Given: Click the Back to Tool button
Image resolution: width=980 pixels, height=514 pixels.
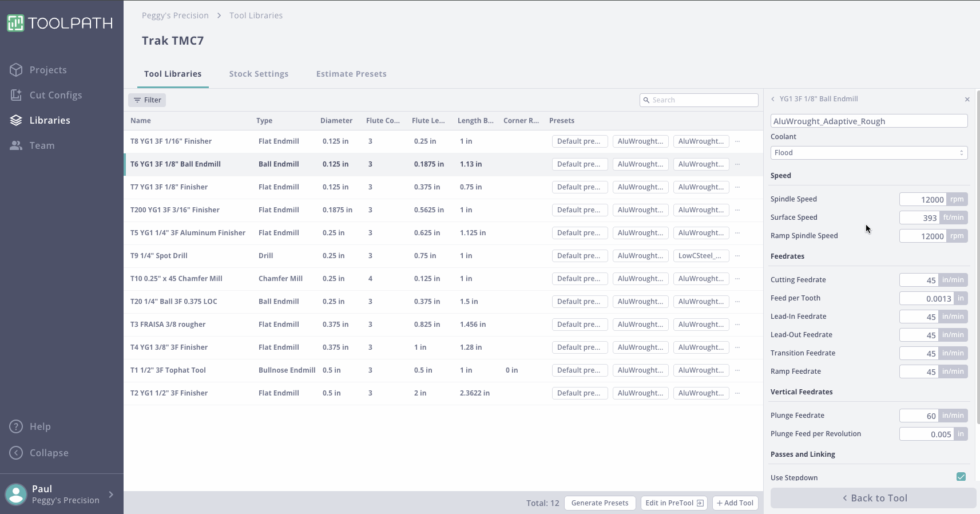Looking at the screenshot, I should [x=873, y=498].
